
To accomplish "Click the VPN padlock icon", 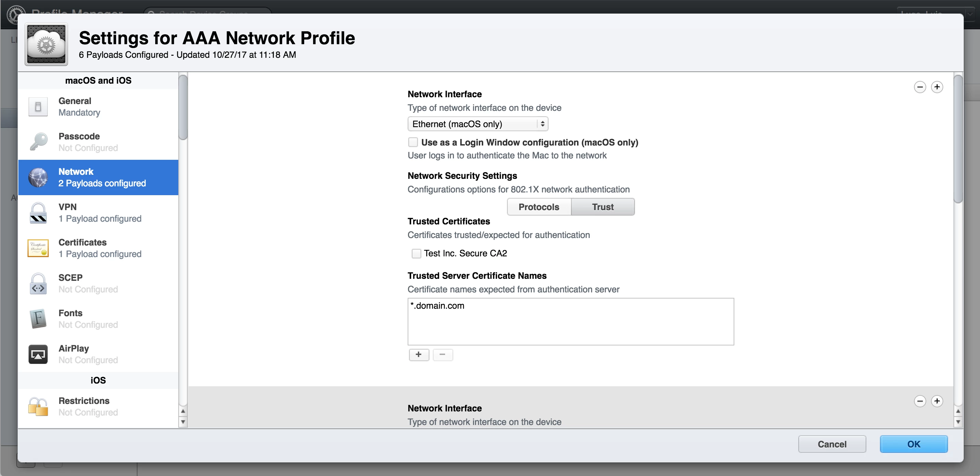I will point(38,213).
